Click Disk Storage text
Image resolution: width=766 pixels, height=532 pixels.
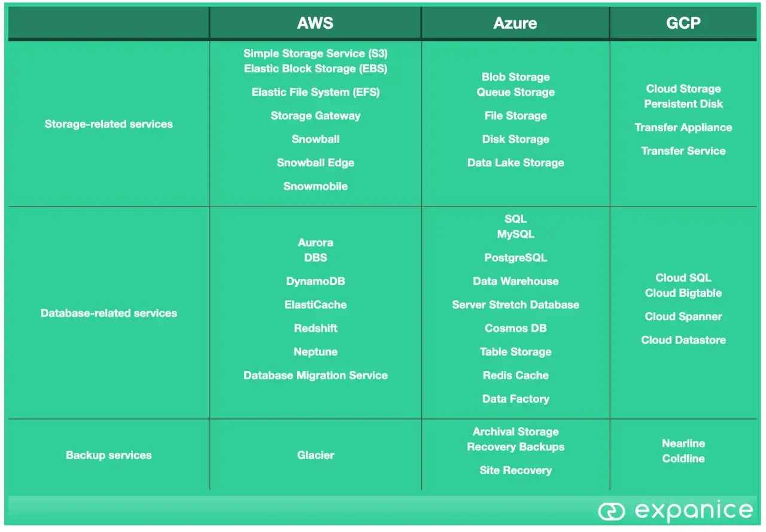(515, 139)
